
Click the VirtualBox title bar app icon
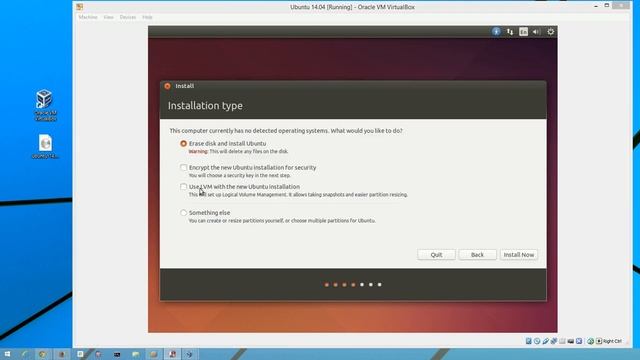(x=80, y=7)
